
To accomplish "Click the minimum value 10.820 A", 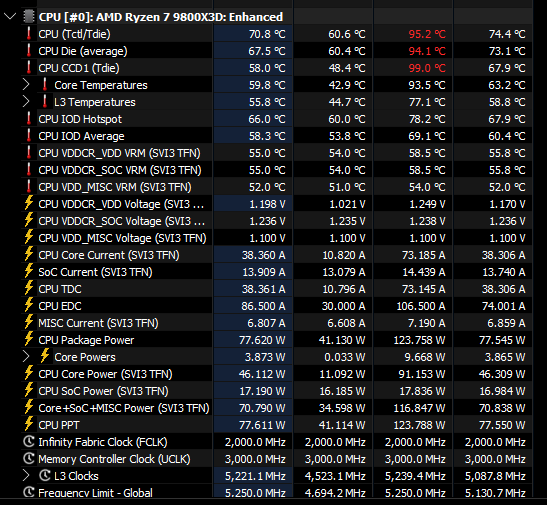I will pos(344,255).
